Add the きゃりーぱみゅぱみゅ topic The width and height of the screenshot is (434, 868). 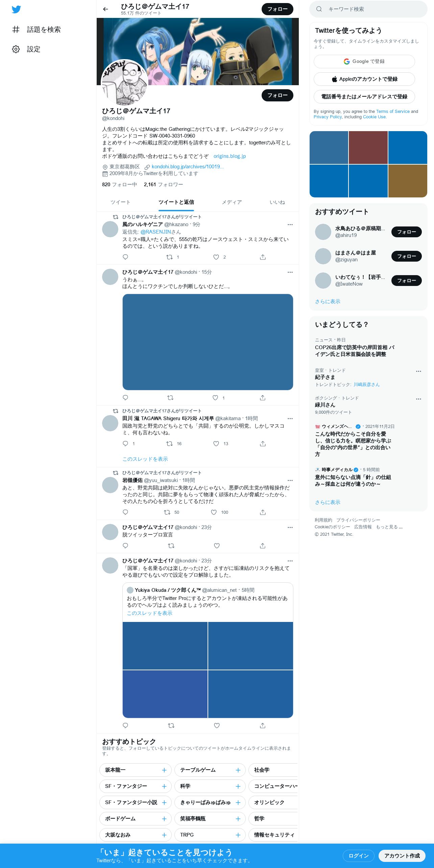pyautogui.click(x=238, y=802)
